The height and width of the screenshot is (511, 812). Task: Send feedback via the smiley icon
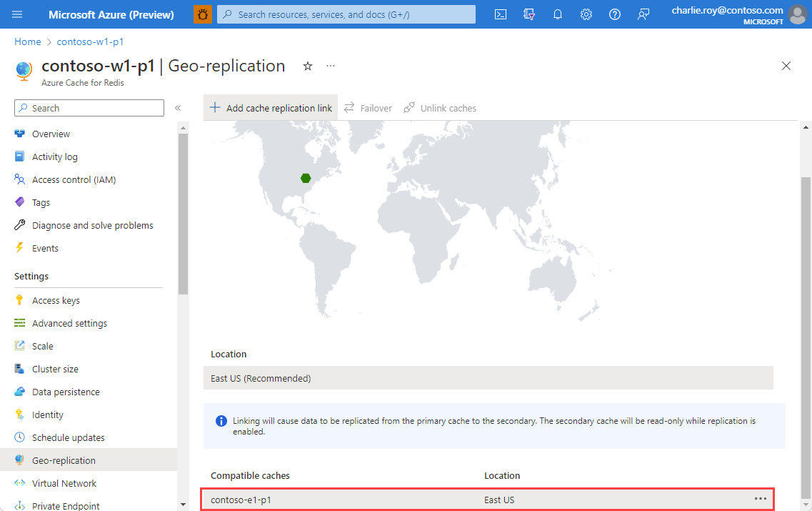643,14
